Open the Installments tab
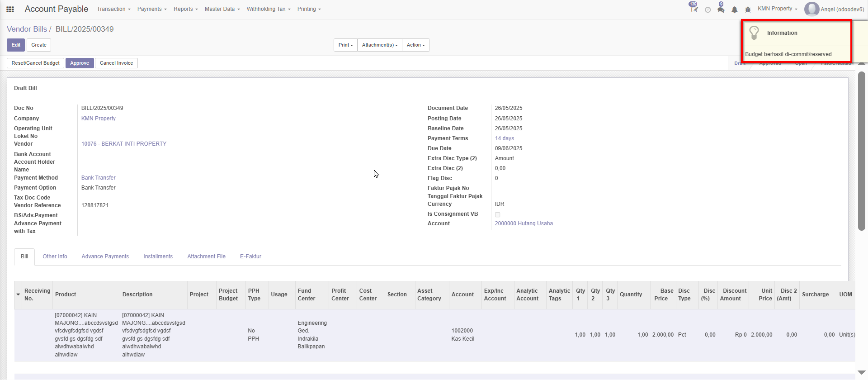This screenshot has width=868, height=380. (158, 256)
